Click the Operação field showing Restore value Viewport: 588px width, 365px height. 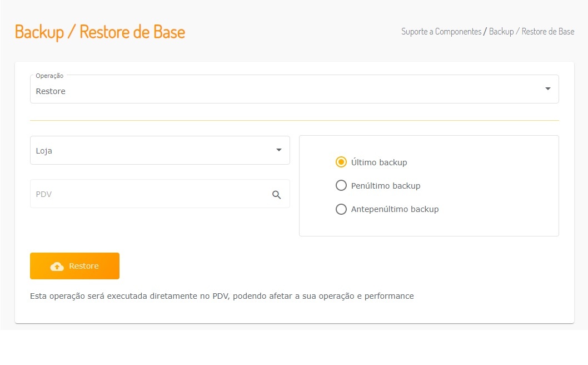click(x=278, y=91)
